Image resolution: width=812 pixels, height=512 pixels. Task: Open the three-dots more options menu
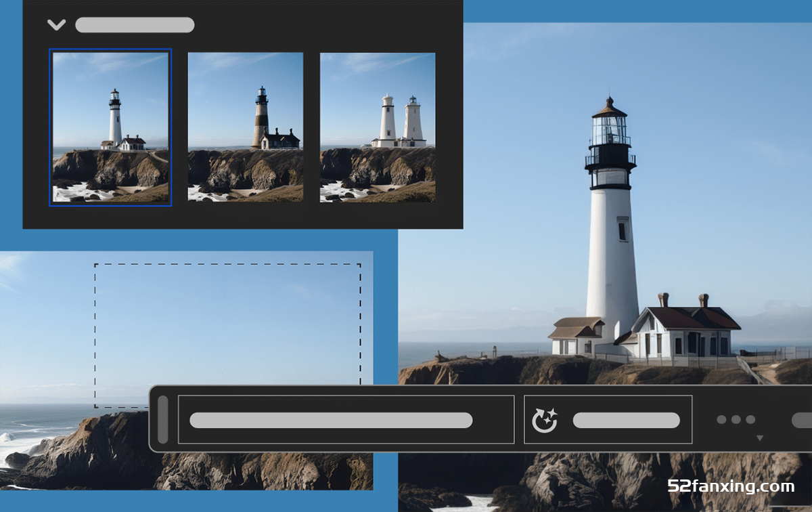tap(736, 420)
